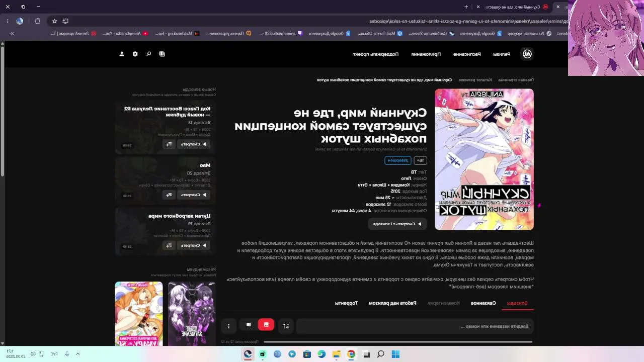Show hidden system tray icons chevron
Viewport: 644px width, 362px height.
[77, 354]
